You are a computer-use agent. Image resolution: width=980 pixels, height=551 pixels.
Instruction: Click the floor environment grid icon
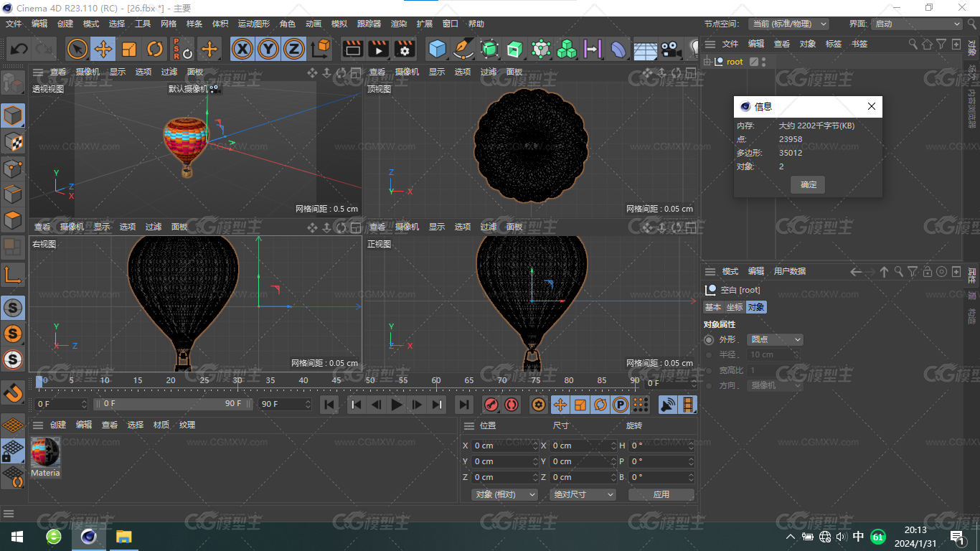pos(645,50)
